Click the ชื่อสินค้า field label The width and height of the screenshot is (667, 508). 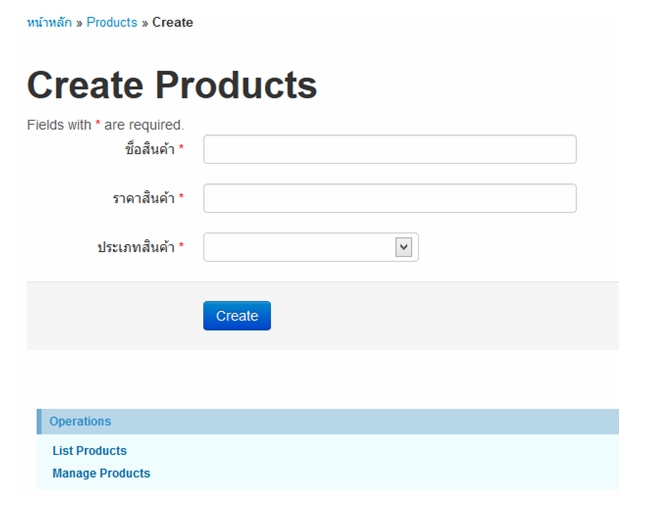pyautogui.click(x=150, y=149)
